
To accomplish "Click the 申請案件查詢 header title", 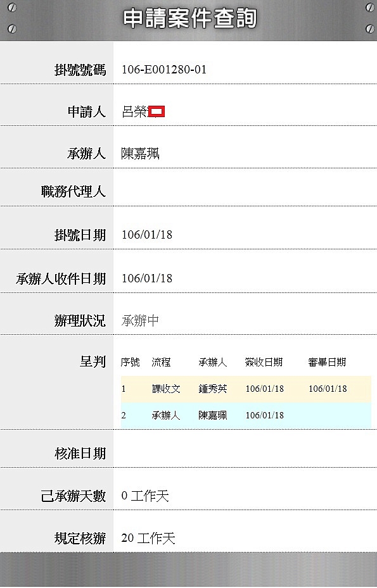I will pyautogui.click(x=189, y=19).
